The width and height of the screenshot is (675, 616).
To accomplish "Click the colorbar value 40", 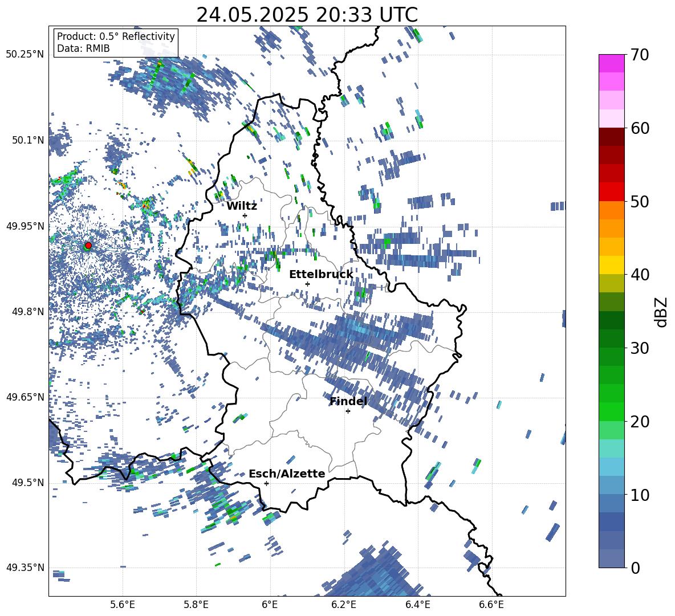I will click(x=639, y=275).
